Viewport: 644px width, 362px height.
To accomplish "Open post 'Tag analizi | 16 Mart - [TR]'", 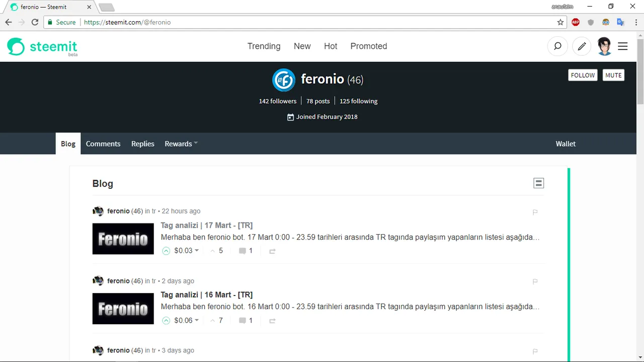I will (x=207, y=295).
